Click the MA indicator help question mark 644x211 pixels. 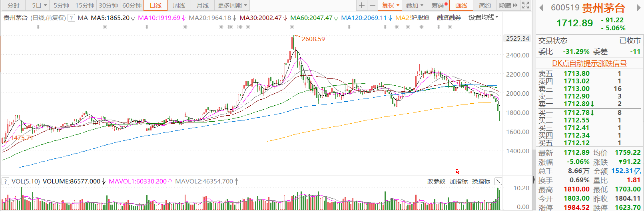[71, 18]
